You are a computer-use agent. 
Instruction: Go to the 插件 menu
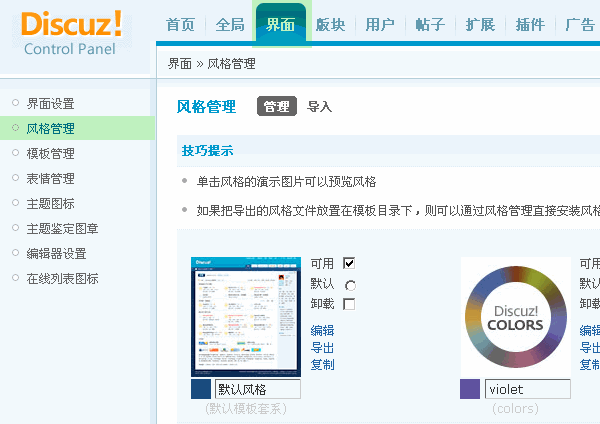(530, 25)
